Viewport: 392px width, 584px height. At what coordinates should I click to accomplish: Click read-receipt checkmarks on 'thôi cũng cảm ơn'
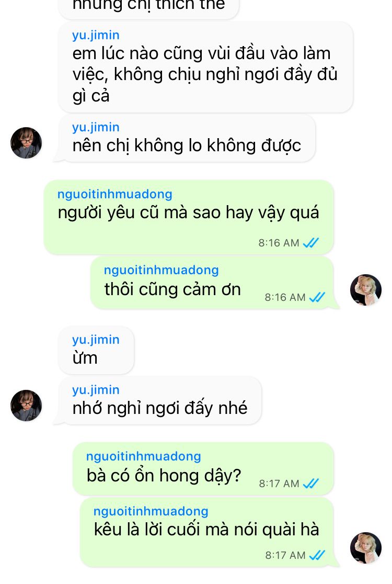[x=317, y=297]
